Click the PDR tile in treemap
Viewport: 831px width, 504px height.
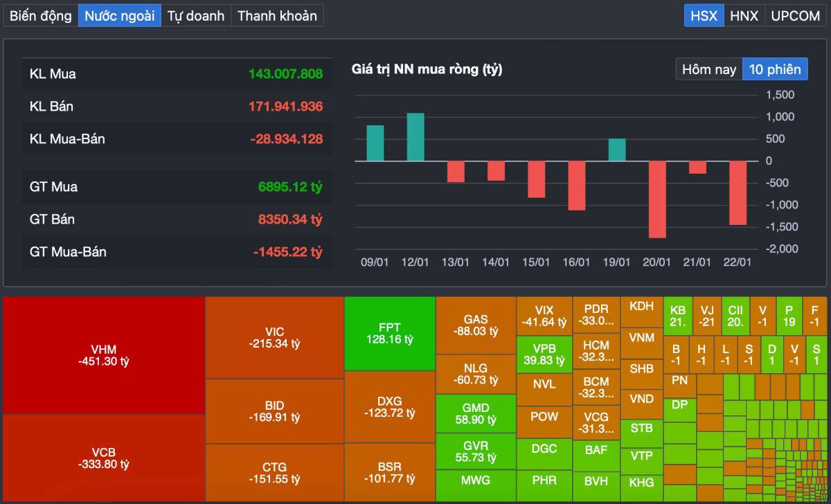coord(596,315)
